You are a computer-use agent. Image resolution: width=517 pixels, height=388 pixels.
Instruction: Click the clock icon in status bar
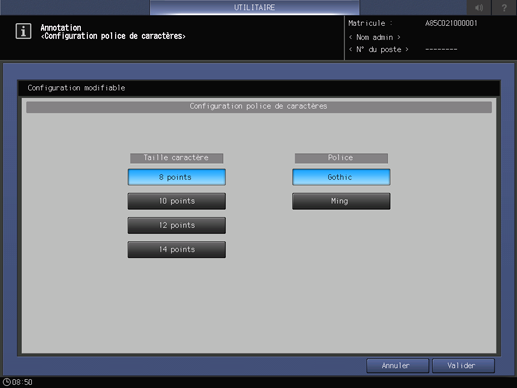[6, 382]
